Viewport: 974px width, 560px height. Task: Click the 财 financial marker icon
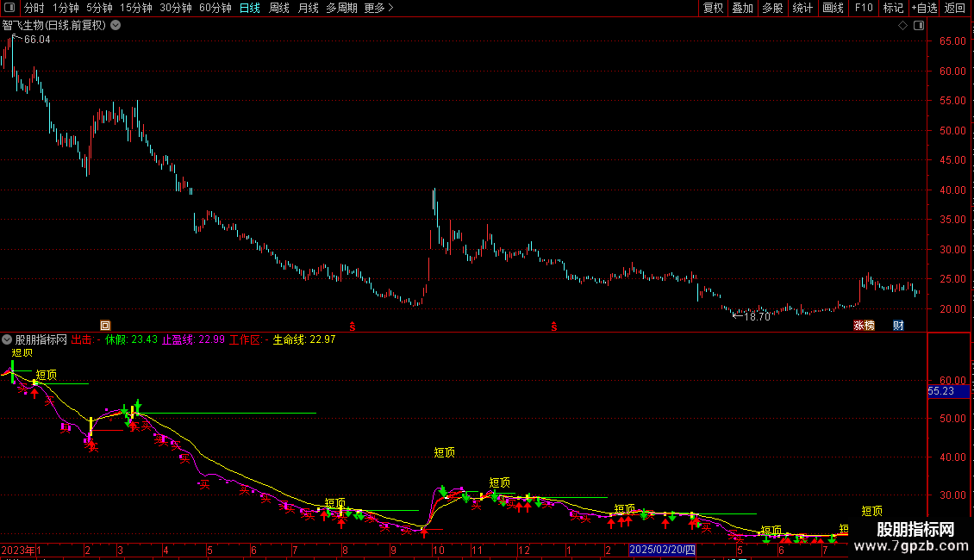click(898, 326)
